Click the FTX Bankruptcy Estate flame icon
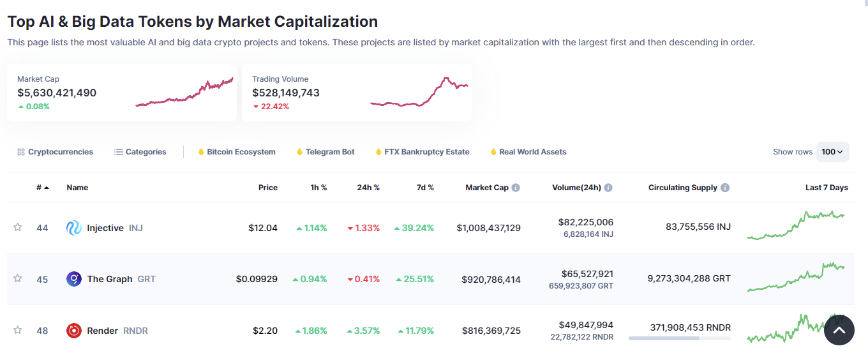The image size is (868, 353). click(x=378, y=152)
